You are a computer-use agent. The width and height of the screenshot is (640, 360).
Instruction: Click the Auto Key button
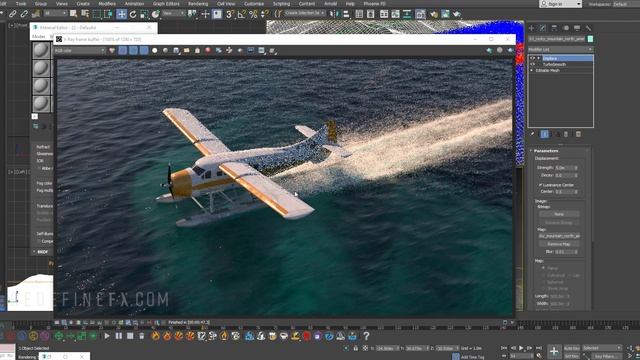[x=571, y=348]
